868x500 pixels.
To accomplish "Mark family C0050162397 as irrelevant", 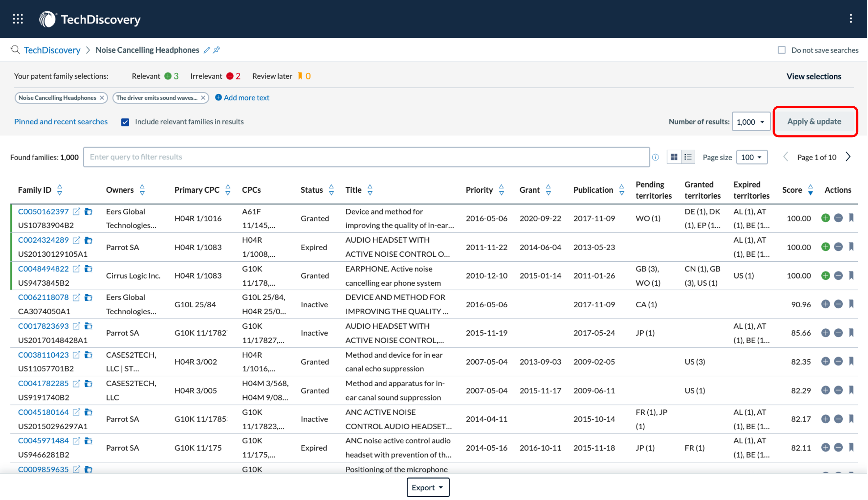I will (x=838, y=218).
